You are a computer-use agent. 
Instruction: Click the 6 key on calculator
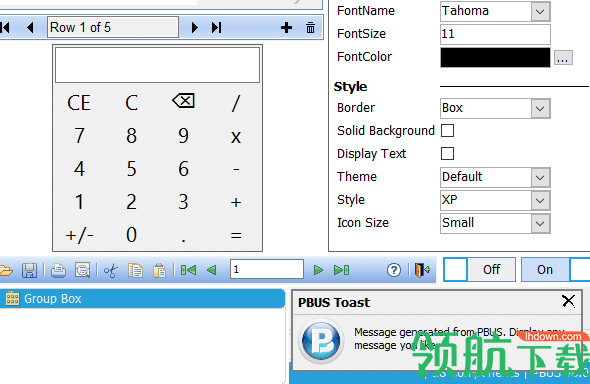tap(183, 169)
